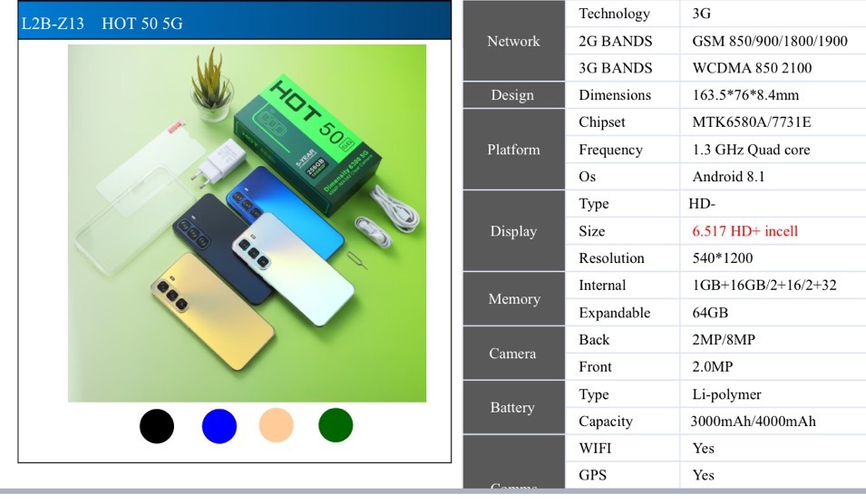Click the 'Network' category cell
The image size is (866, 504).
(x=513, y=41)
